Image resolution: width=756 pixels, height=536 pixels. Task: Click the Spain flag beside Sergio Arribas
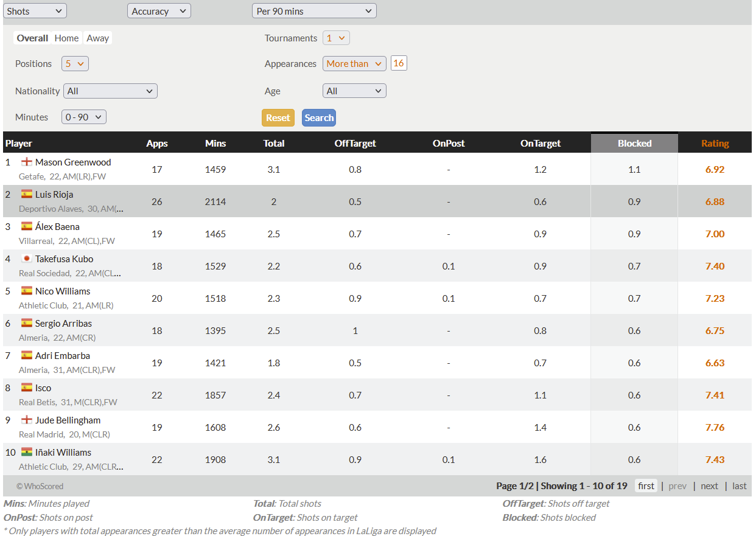27,323
